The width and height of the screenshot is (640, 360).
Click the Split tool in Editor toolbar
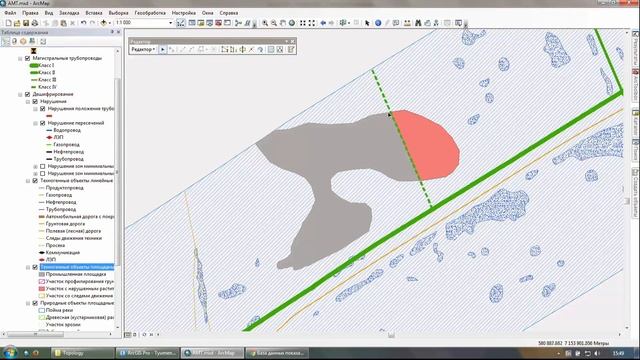(x=251, y=49)
